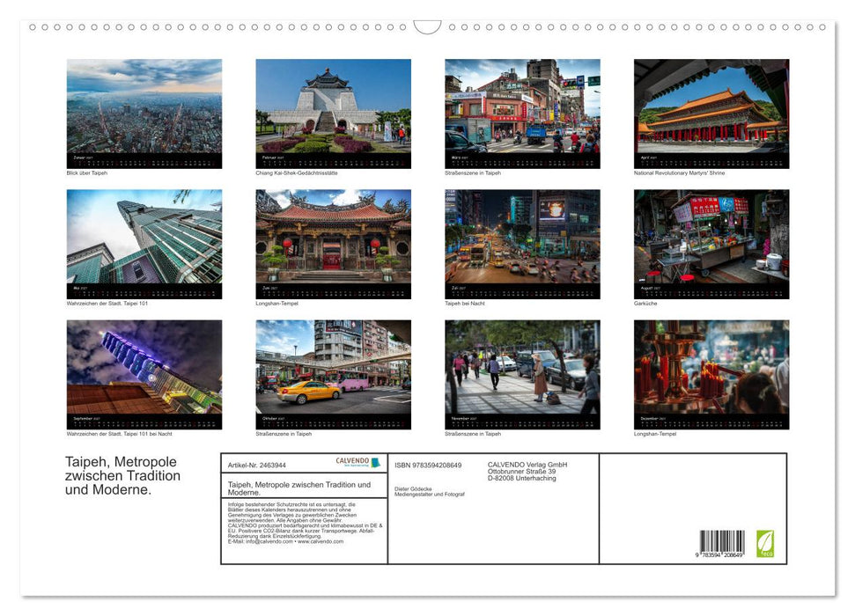Click the info@calvendo.com email line
This screenshot has width=855, height=616.
pos(285,541)
